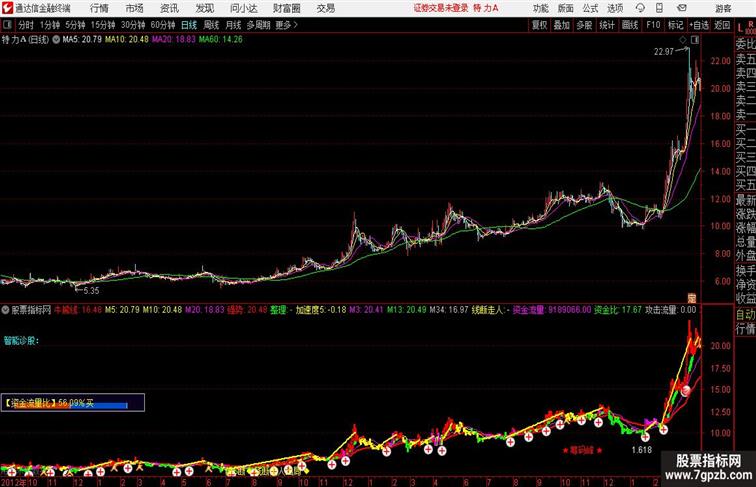
Task: Open the 问小达 menu
Action: [x=243, y=8]
